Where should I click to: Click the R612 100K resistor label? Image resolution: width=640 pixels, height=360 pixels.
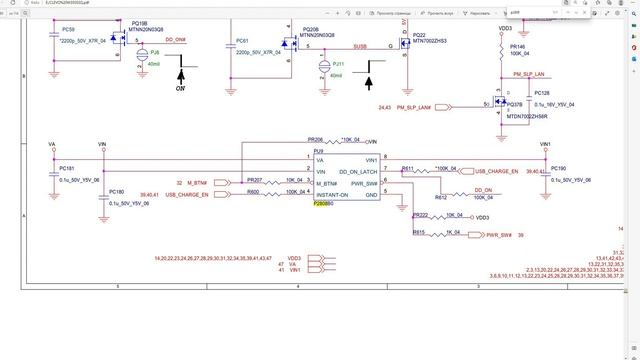(440, 198)
